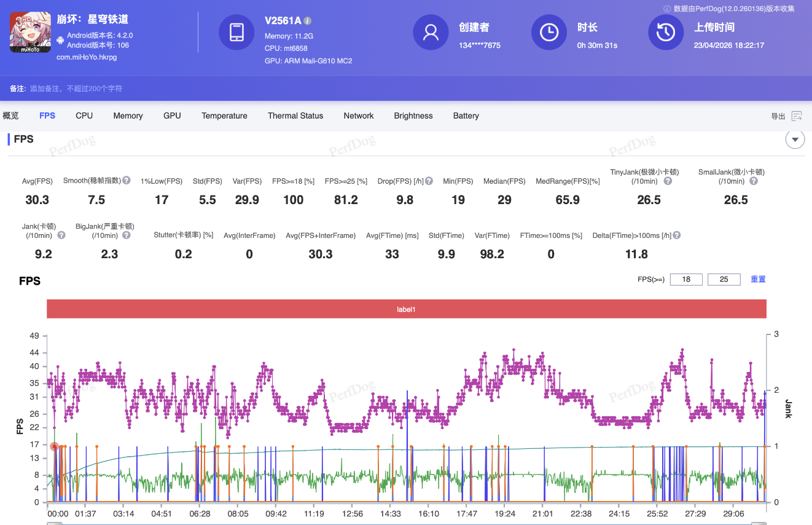Click the FPS threshold field showing 18
This screenshot has height=525, width=812.
(686, 279)
